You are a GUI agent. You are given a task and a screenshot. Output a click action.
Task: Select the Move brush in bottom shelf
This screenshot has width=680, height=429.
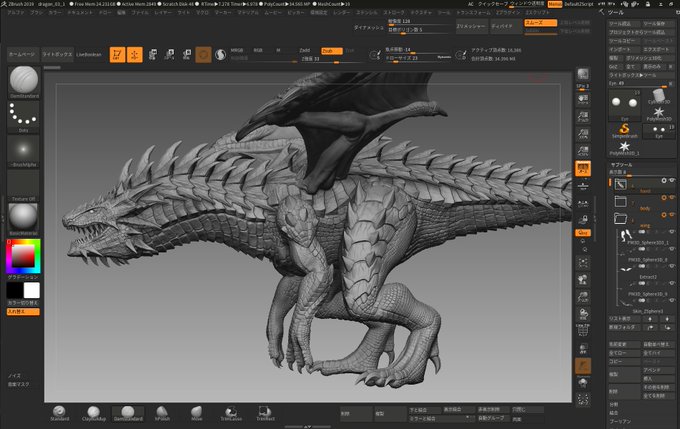point(196,413)
